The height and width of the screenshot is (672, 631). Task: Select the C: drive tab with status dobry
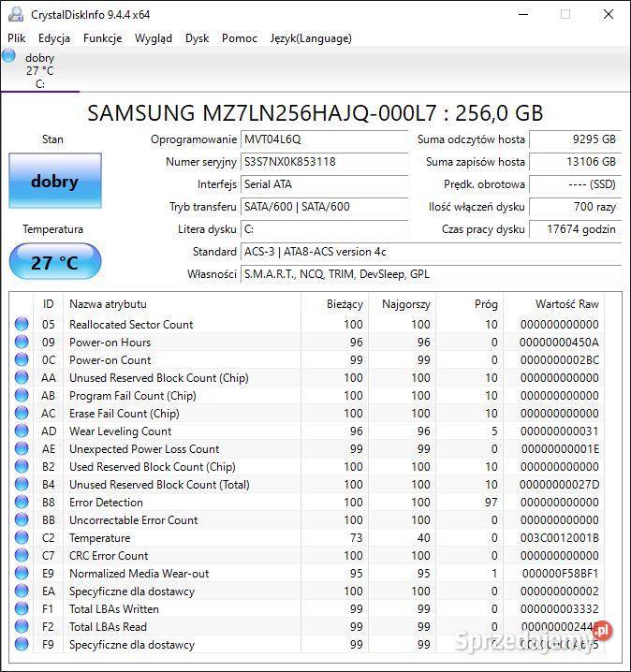point(39,71)
